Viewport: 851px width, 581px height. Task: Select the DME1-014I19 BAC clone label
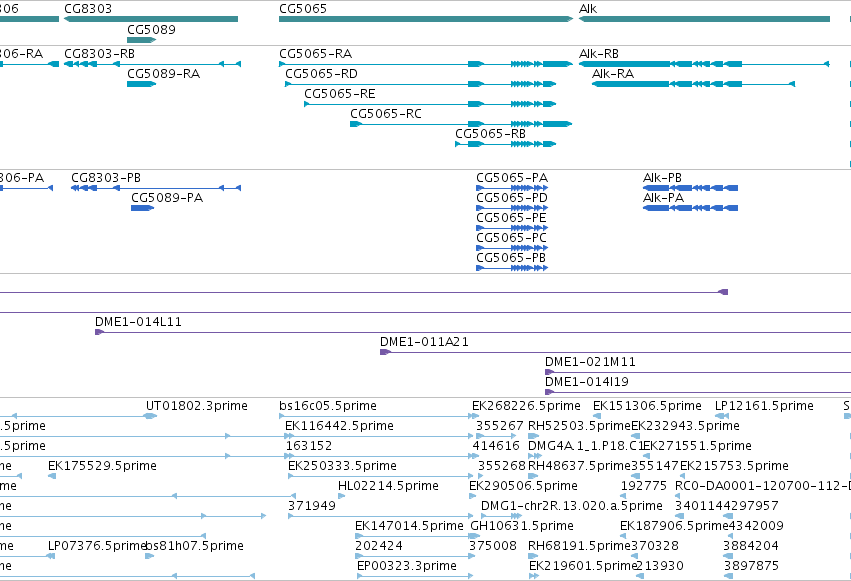(587, 382)
